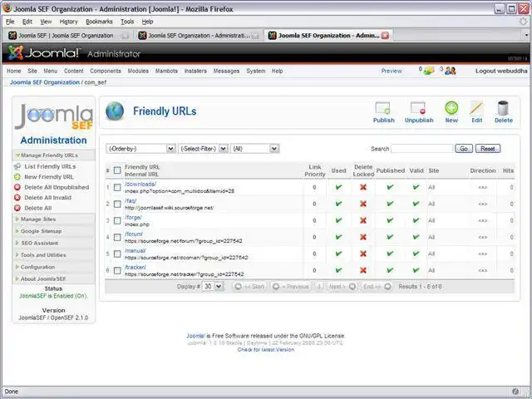Click the direction arrows for /downloads/
Screen dimensions: 532x399
click(x=482, y=187)
